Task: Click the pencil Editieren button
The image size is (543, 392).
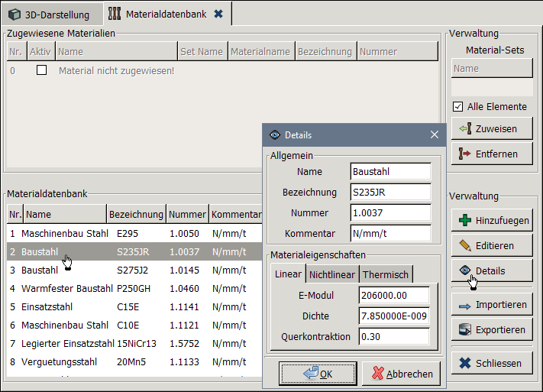Action: [491, 246]
